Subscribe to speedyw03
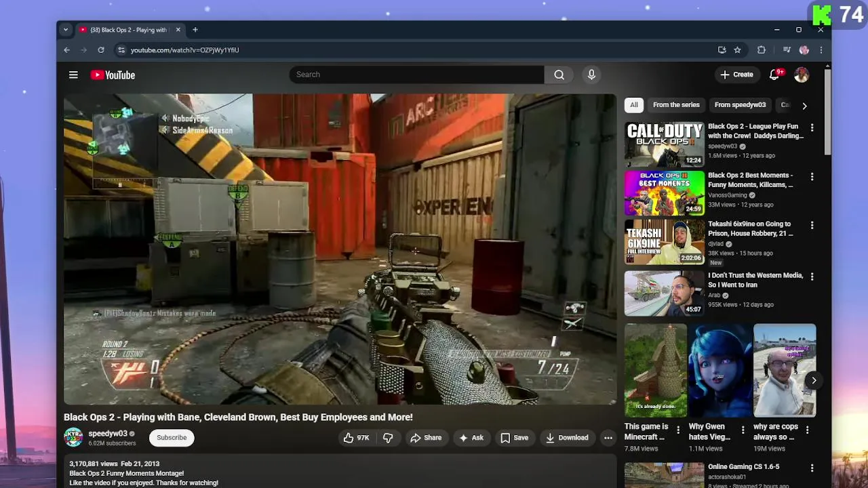 point(172,438)
